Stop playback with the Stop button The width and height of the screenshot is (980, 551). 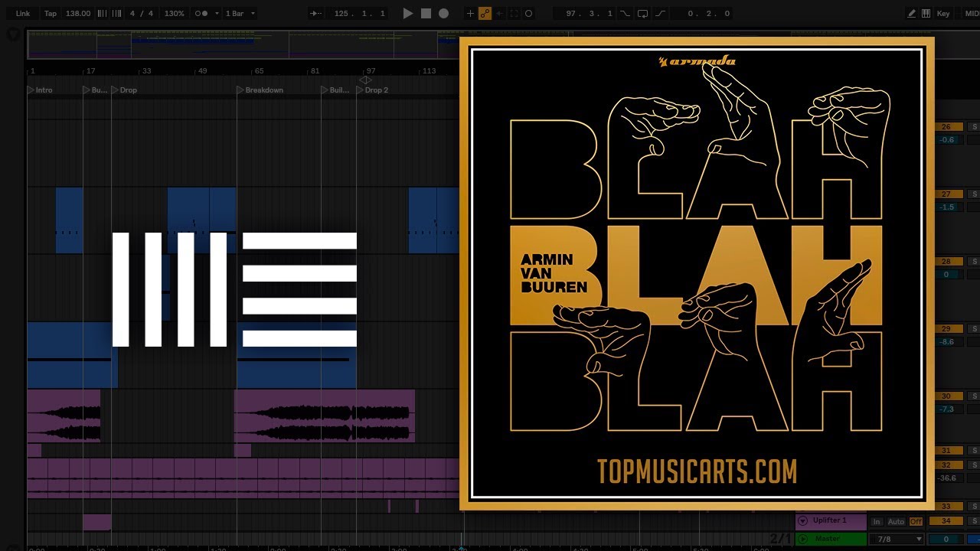pos(426,14)
